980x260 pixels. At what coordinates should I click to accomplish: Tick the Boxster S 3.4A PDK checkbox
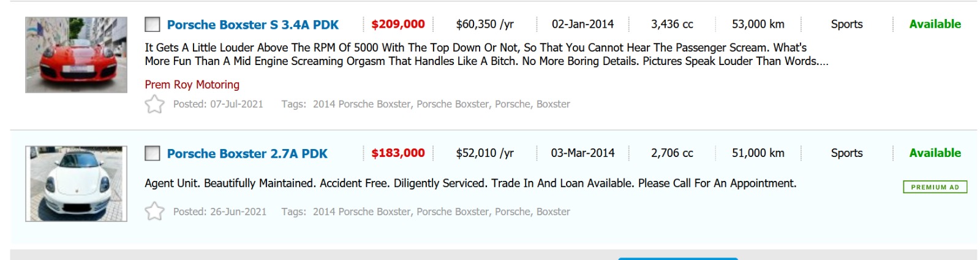coord(152,25)
